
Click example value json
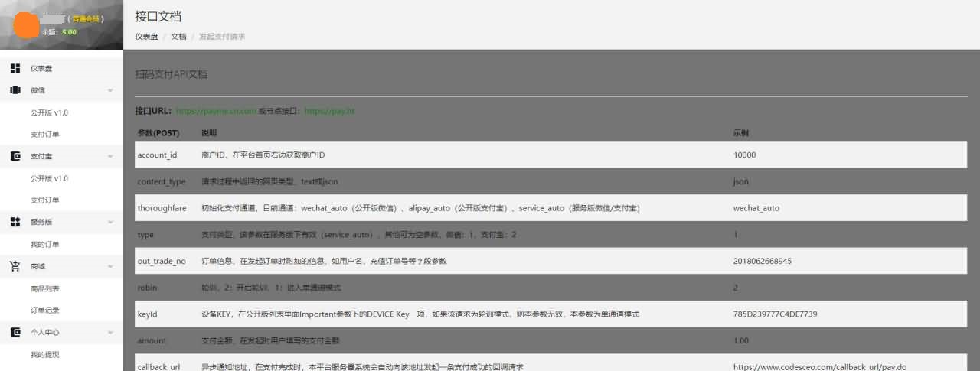[x=741, y=181]
